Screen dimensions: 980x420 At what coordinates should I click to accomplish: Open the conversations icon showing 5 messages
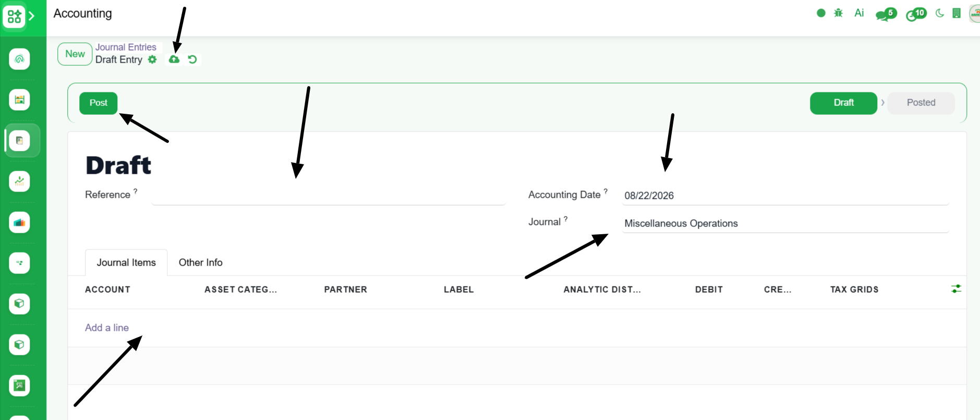pos(886,14)
